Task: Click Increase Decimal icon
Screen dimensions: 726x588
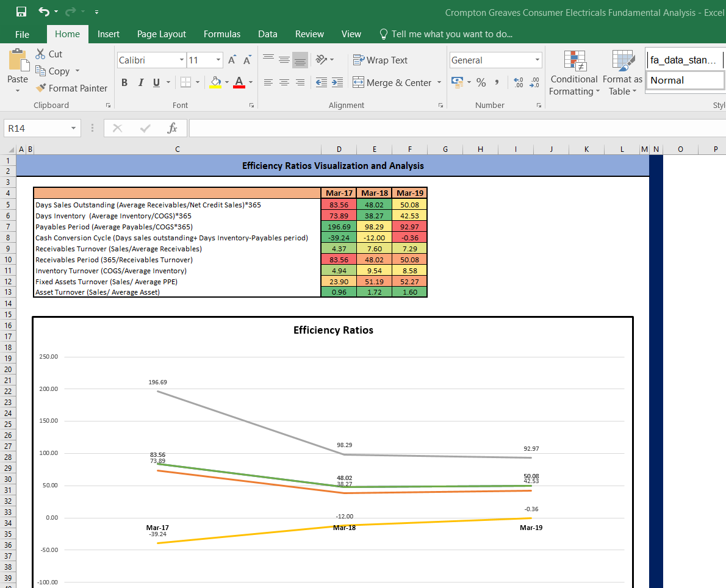Action: (519, 82)
